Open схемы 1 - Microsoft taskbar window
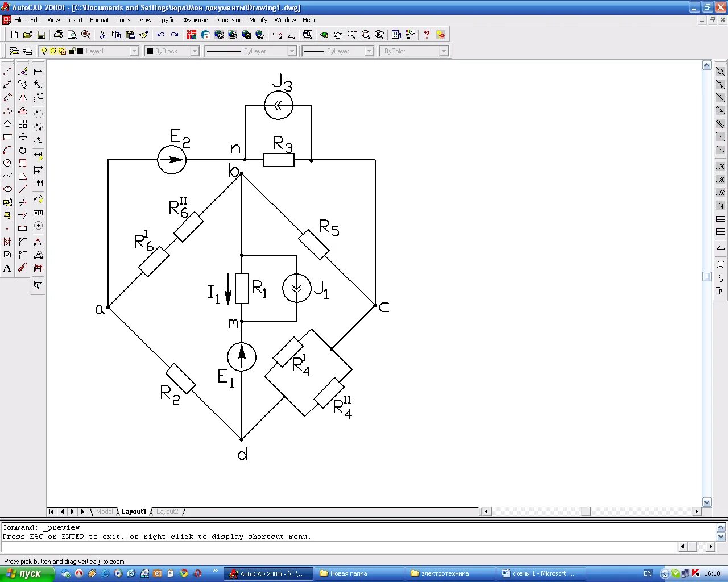 pos(541,573)
